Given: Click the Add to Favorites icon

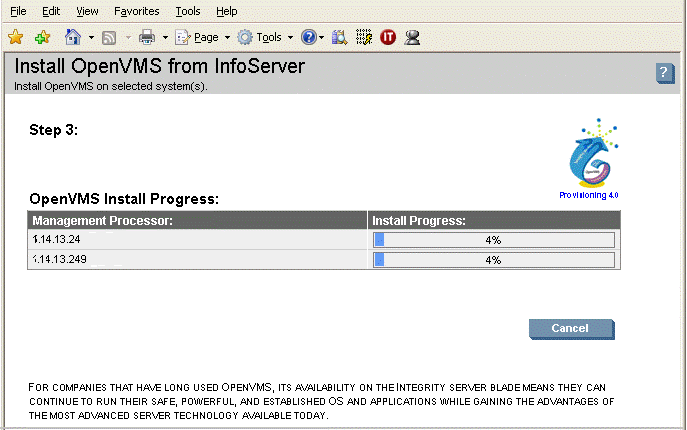Looking at the screenshot, I should 42,37.
